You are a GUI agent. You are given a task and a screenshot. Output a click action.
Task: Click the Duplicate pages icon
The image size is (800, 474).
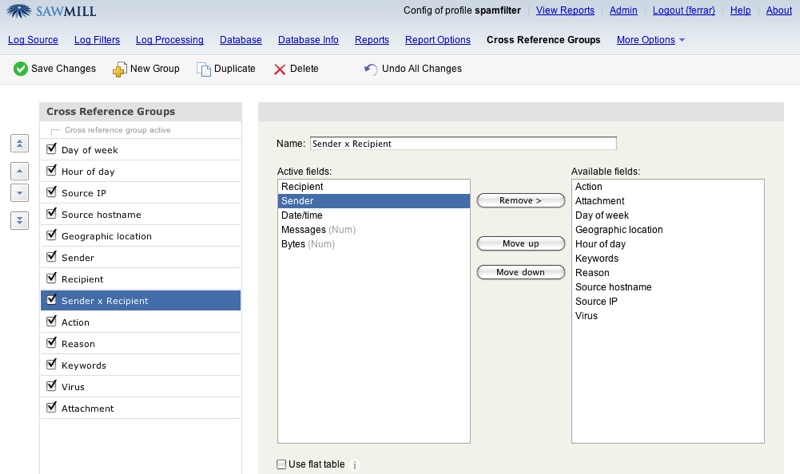coord(204,69)
